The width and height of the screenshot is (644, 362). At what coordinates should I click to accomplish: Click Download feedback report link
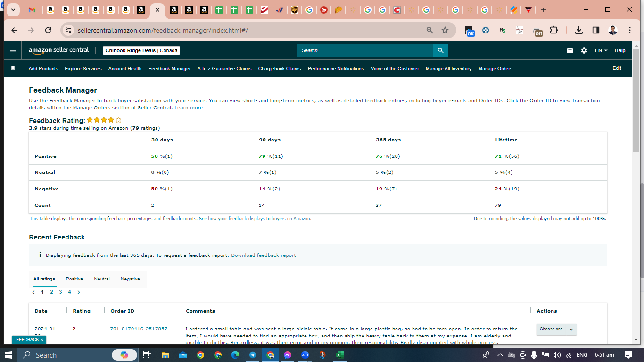[264, 255]
